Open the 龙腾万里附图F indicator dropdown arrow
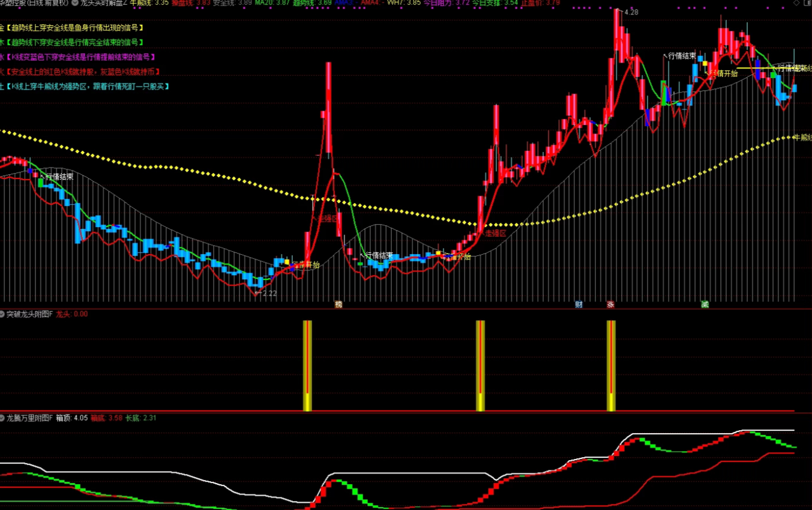The height and width of the screenshot is (510, 812). [x=2, y=417]
